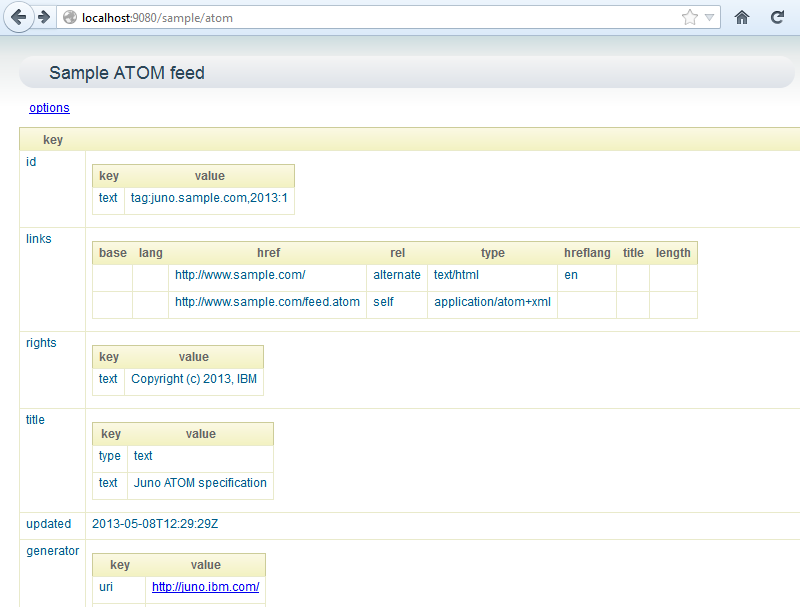Click the updated timestamp value
The width and height of the screenshot is (800, 607).
(x=154, y=524)
